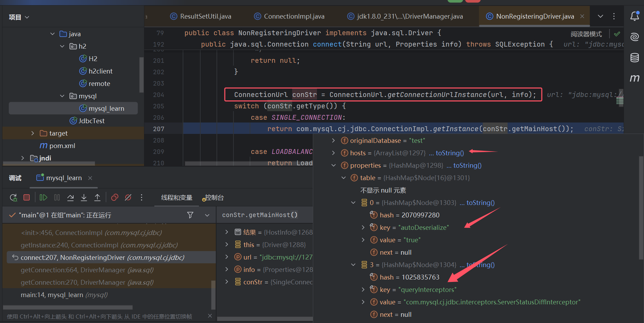
Task: Expand the hosts field
Action: click(333, 153)
